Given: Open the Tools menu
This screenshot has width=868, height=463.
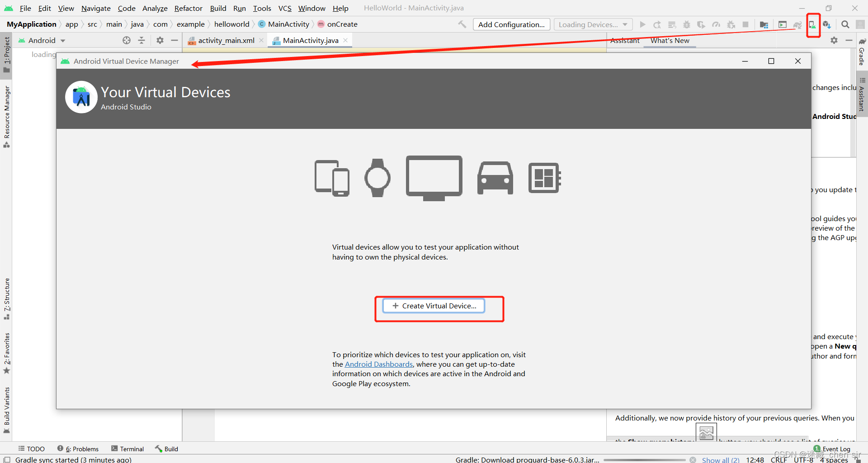Looking at the screenshot, I should pos(262,8).
